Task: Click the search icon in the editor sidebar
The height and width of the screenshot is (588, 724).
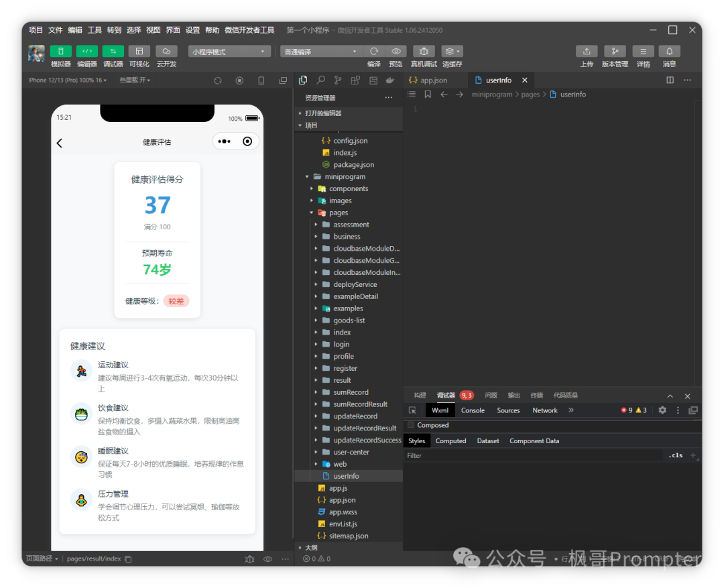Action: tap(321, 80)
